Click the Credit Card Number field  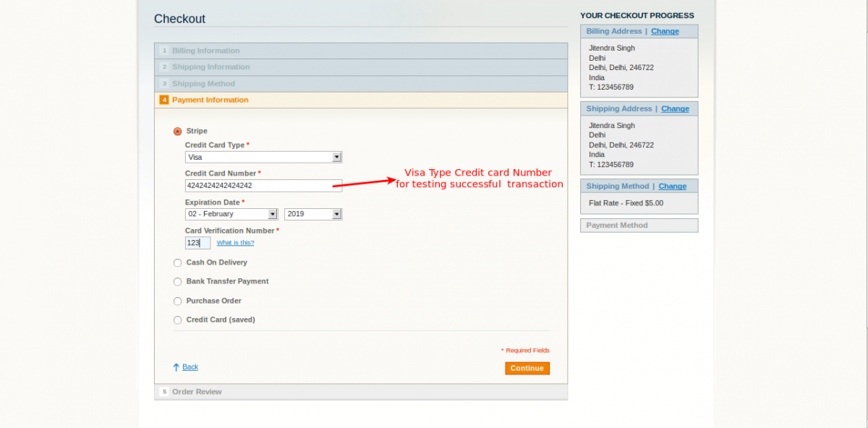coord(263,186)
